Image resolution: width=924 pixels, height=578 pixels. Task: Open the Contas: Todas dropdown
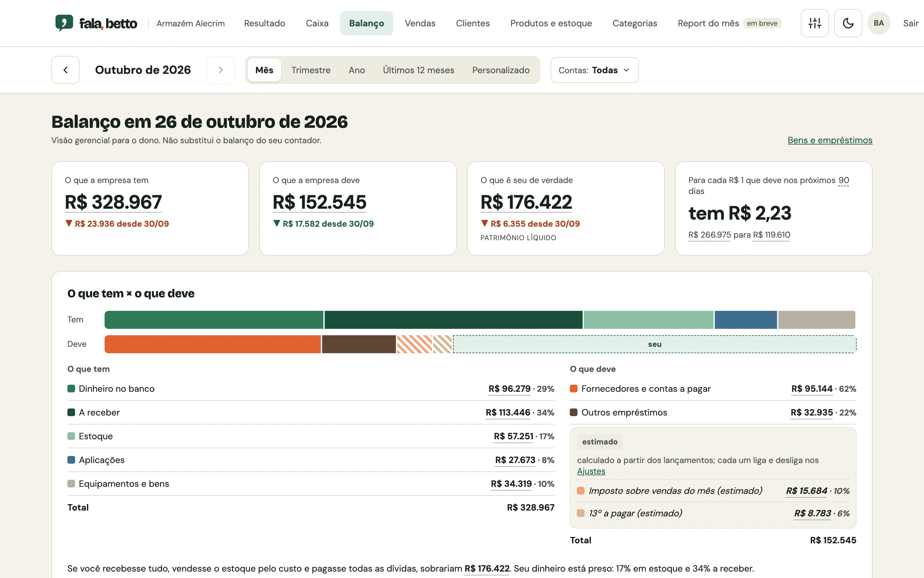point(595,70)
